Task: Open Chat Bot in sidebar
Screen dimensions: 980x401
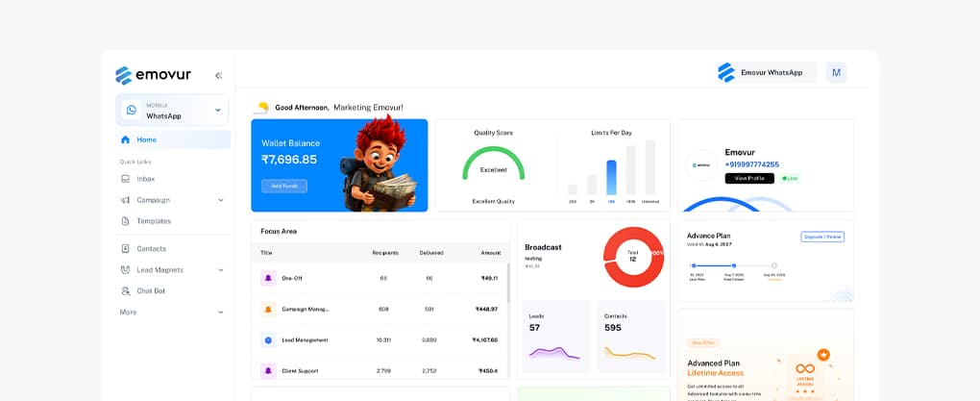Action: [x=151, y=291]
